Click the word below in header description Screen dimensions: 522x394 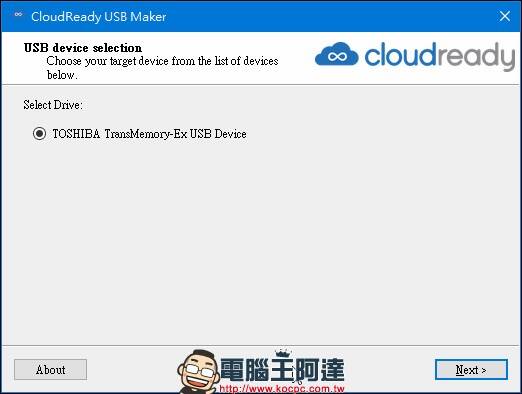click(x=62, y=75)
